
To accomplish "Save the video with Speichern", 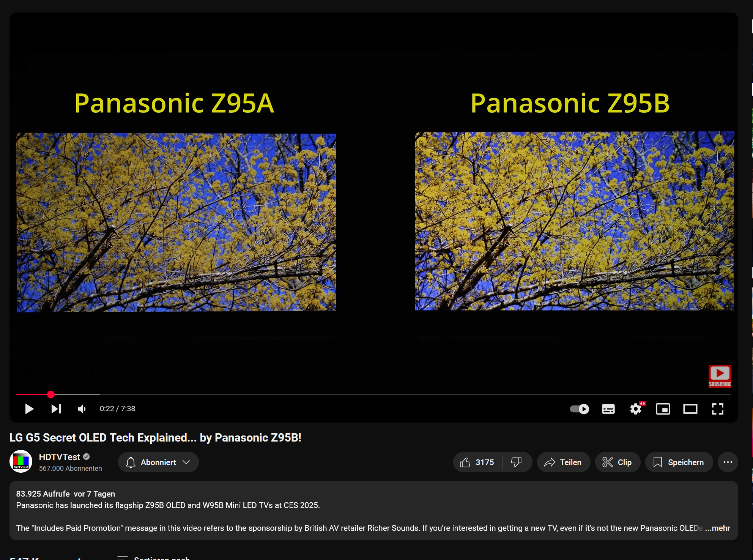I will 679,462.
